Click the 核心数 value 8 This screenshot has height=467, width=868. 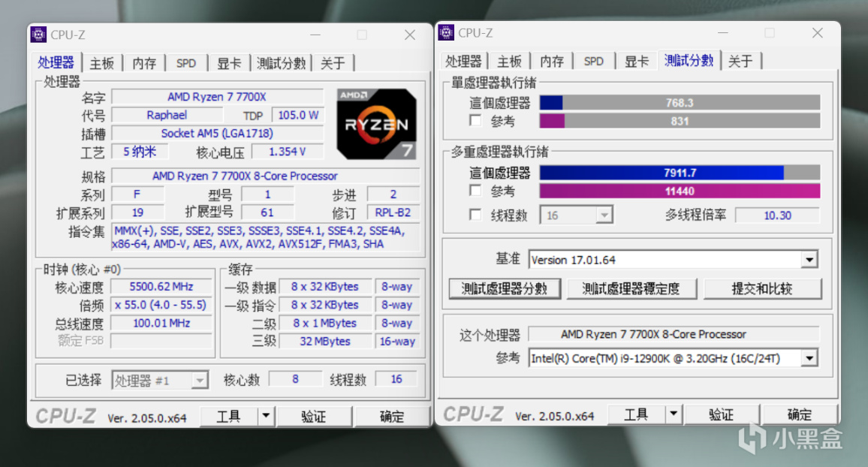click(x=295, y=379)
